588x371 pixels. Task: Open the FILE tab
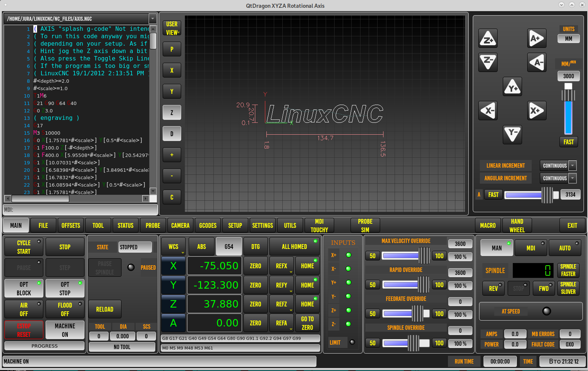43,225
